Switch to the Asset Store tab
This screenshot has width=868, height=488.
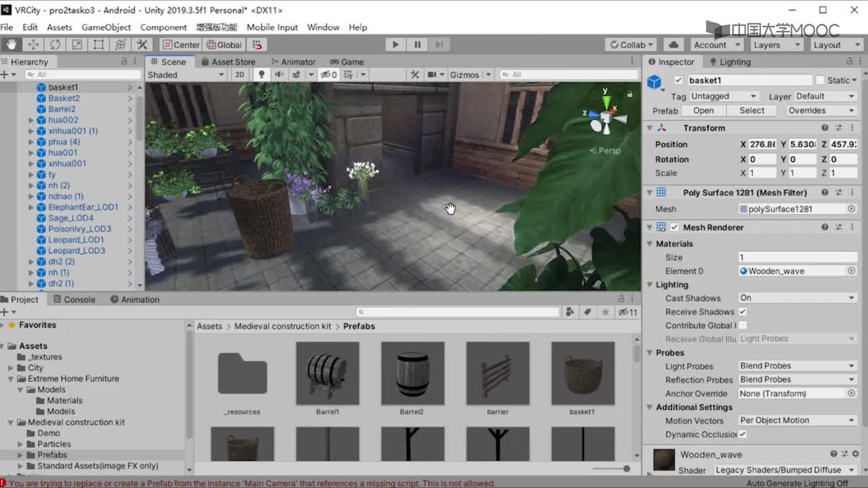coord(229,62)
